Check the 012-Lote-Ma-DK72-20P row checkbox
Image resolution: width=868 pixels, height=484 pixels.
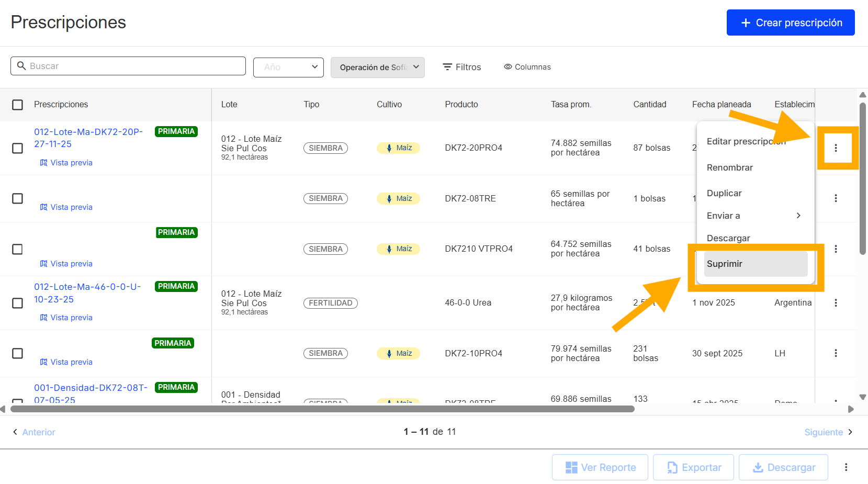click(17, 148)
